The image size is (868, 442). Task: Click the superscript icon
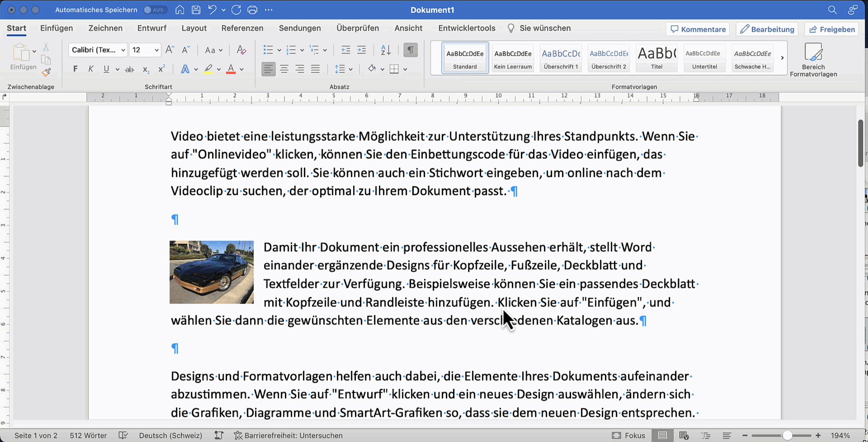click(x=161, y=69)
